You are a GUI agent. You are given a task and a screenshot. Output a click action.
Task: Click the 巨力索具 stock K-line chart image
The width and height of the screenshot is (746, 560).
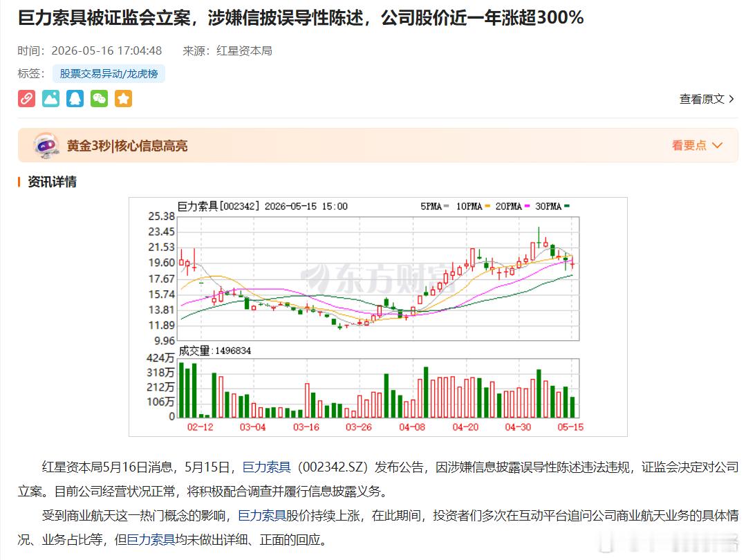377,317
